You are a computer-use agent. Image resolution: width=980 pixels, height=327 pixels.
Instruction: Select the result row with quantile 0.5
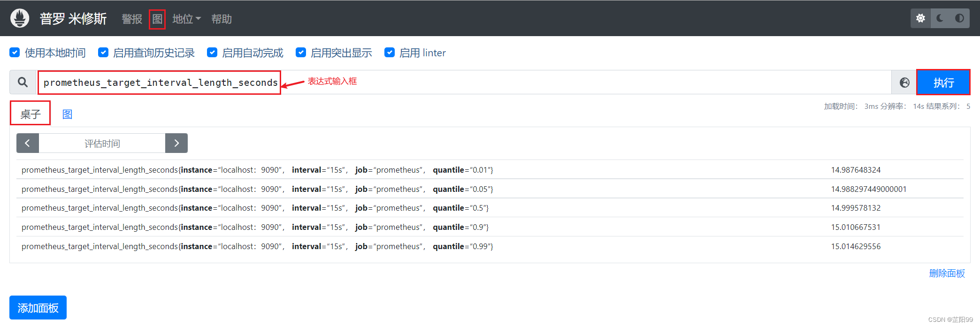point(490,208)
